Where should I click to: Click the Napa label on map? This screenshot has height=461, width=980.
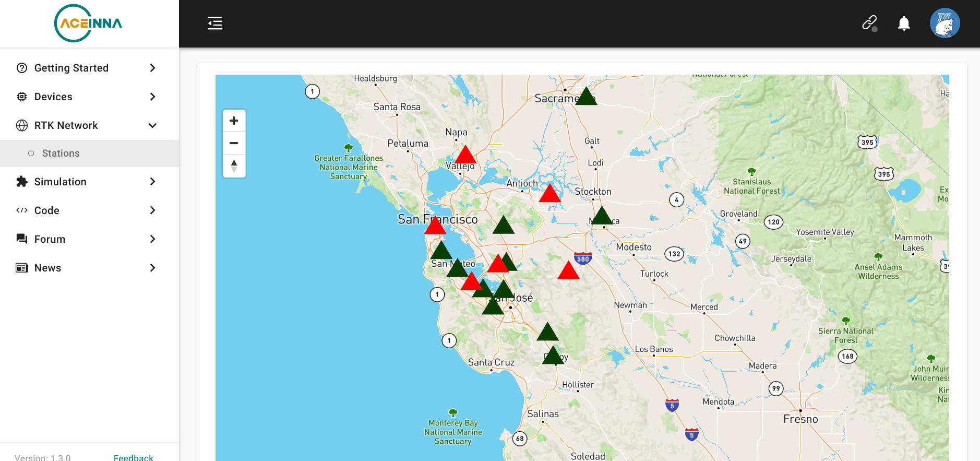tap(456, 133)
